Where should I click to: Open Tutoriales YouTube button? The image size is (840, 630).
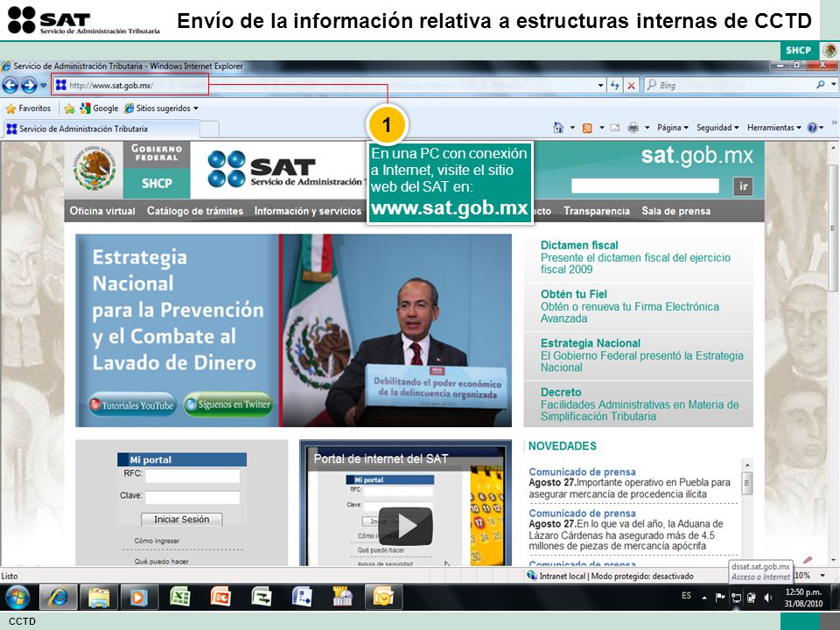[132, 405]
